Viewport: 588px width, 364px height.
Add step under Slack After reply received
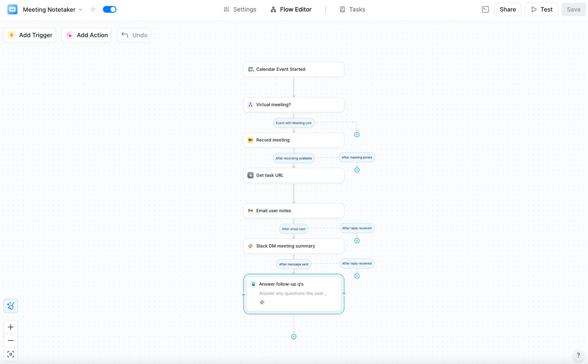(357, 276)
